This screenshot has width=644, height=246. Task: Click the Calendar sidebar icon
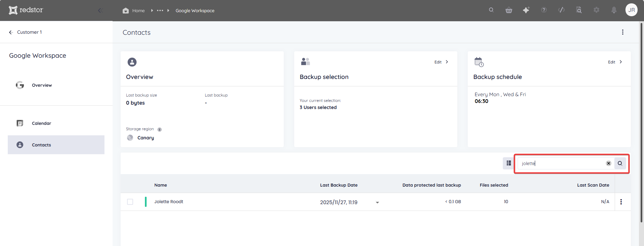pyautogui.click(x=20, y=123)
